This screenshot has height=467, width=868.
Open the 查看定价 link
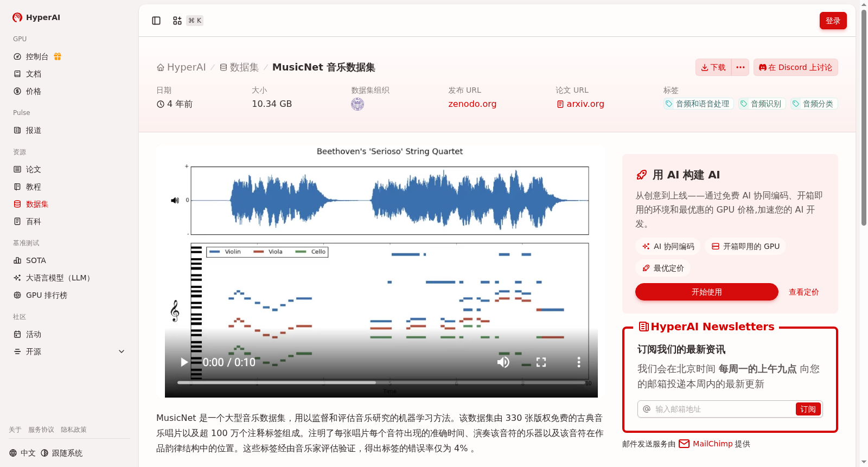(x=803, y=292)
